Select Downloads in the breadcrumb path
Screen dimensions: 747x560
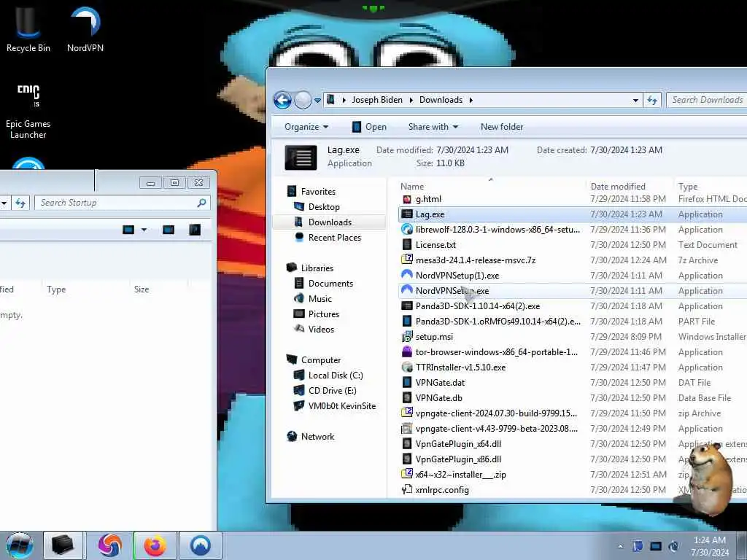(441, 100)
